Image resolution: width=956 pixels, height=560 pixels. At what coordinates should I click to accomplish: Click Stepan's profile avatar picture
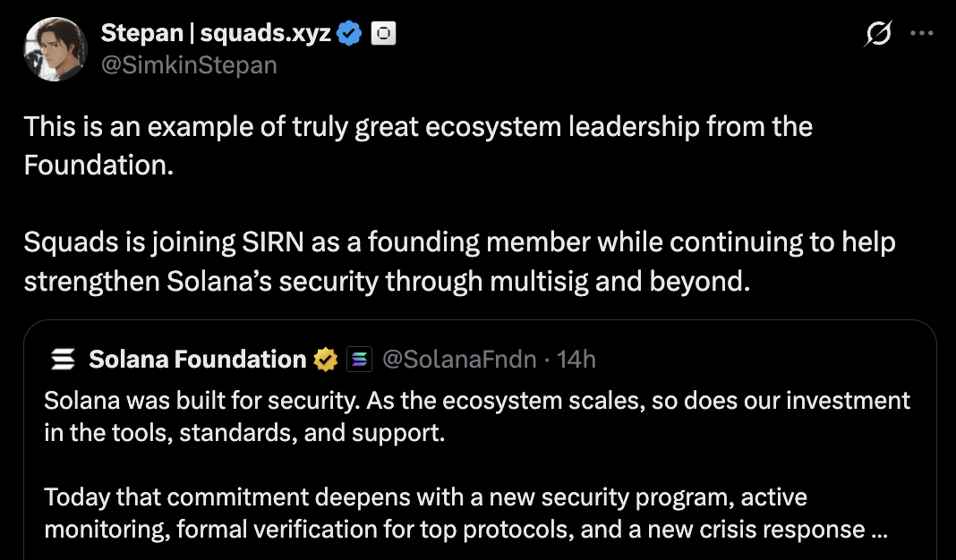[55, 49]
